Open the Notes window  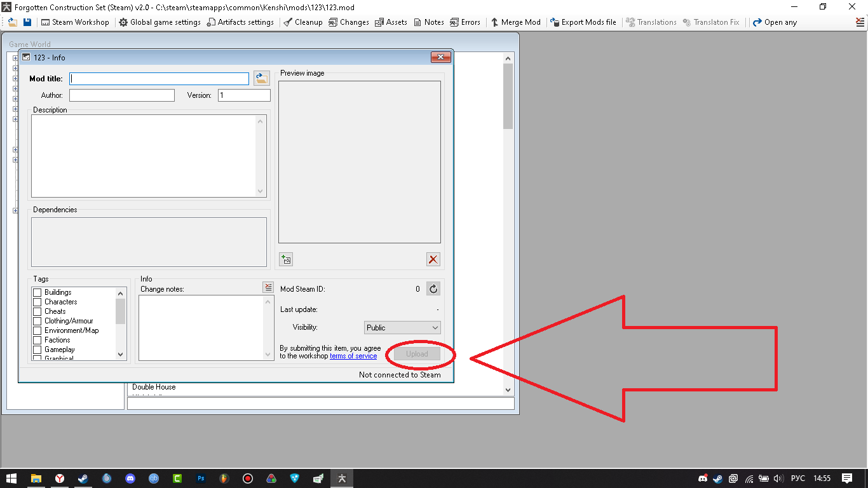[x=429, y=22]
